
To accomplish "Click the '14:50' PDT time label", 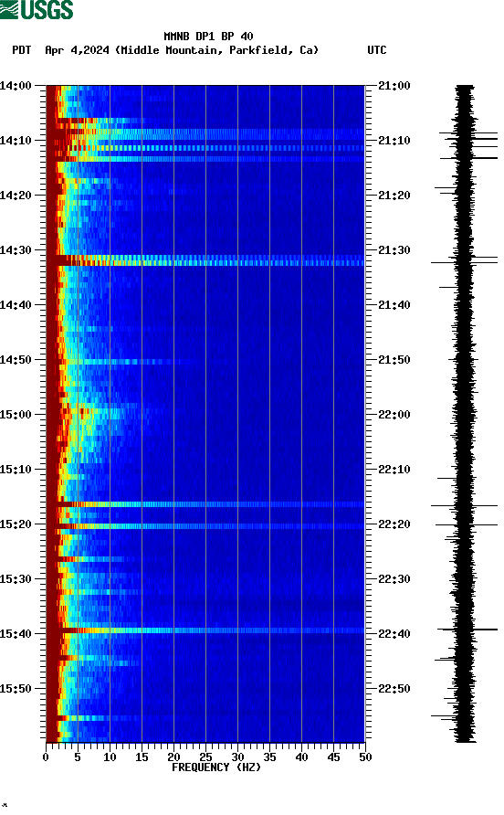I will point(16,360).
